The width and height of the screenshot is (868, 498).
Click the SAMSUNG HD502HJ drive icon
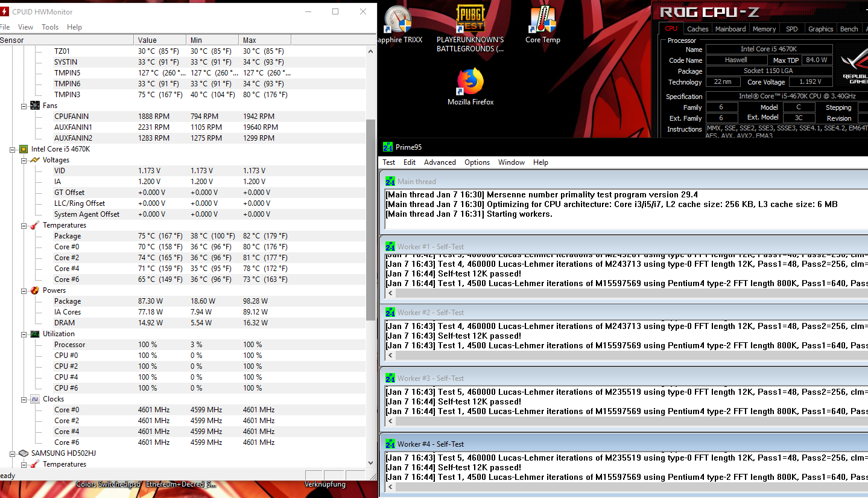coord(24,453)
